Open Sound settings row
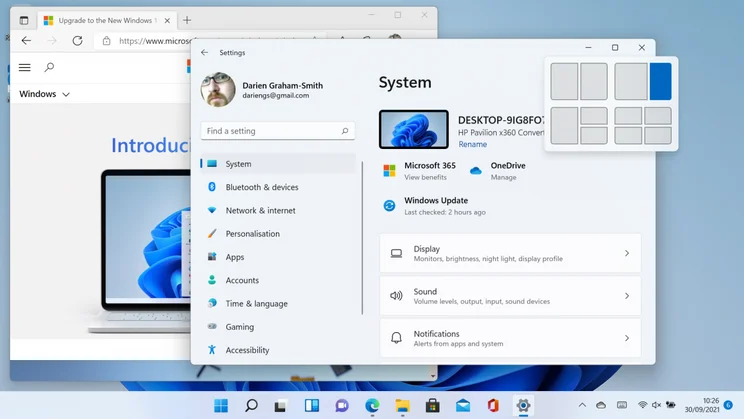 click(510, 296)
